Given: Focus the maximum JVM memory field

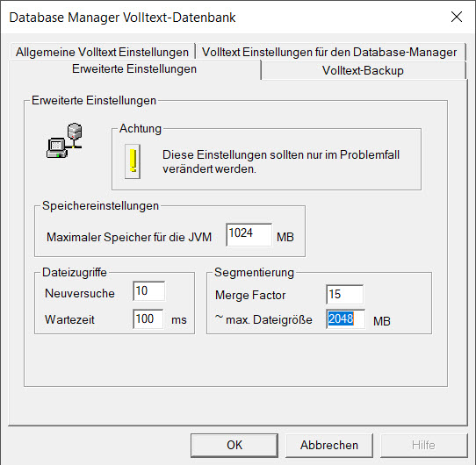Looking at the screenshot, I should pos(249,234).
